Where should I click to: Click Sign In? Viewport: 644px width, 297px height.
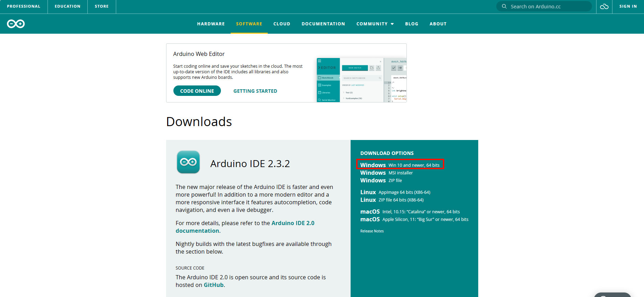[628, 6]
